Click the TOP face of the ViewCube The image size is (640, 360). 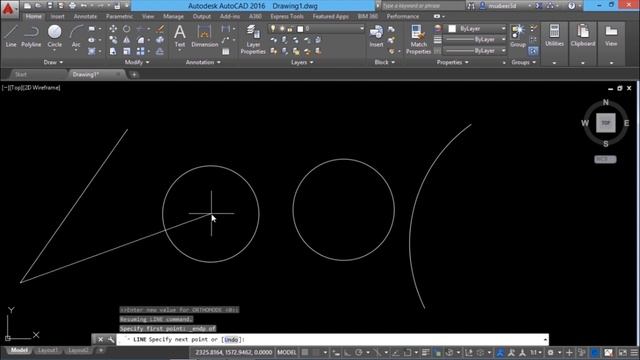click(x=605, y=123)
